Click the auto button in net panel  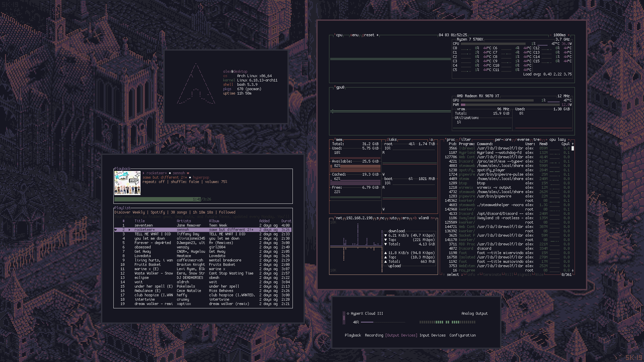point(392,218)
